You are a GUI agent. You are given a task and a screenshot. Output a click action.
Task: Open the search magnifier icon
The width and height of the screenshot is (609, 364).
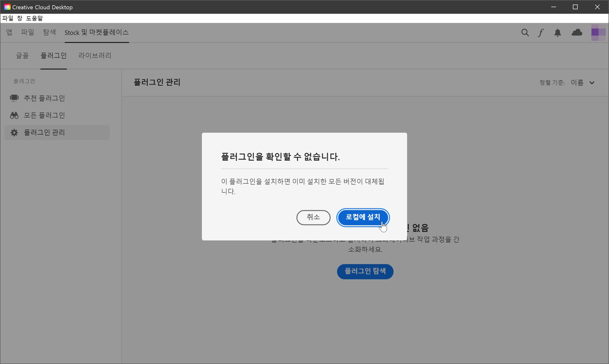tap(525, 33)
